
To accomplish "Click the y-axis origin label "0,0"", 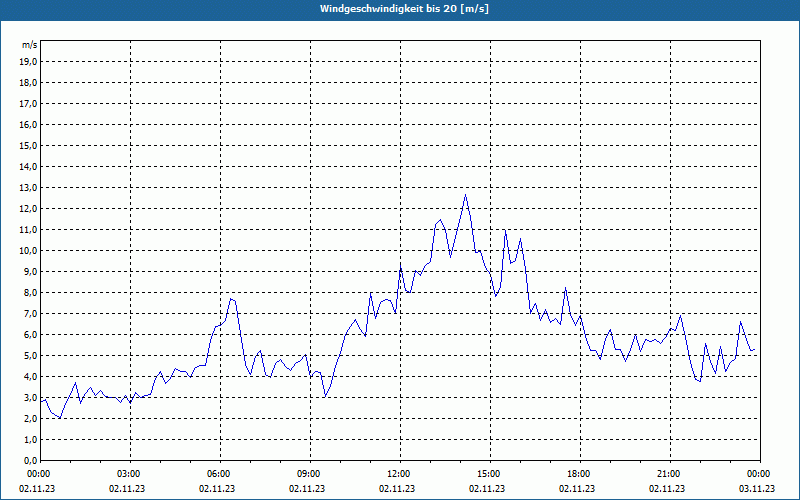I will 31,461.
